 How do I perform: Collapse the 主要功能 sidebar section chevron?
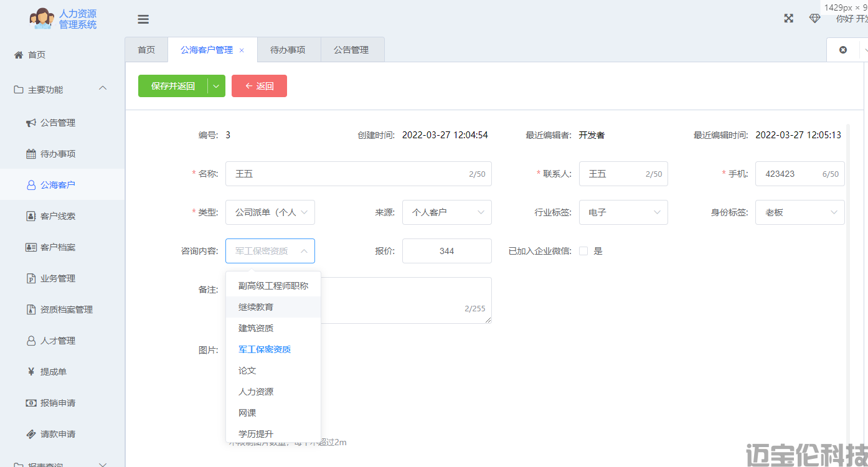click(103, 89)
